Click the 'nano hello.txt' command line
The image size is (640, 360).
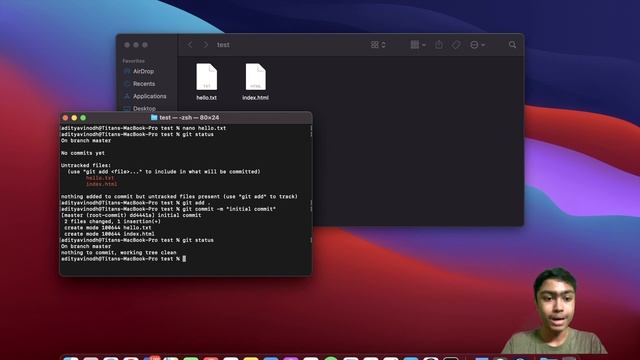[143, 128]
